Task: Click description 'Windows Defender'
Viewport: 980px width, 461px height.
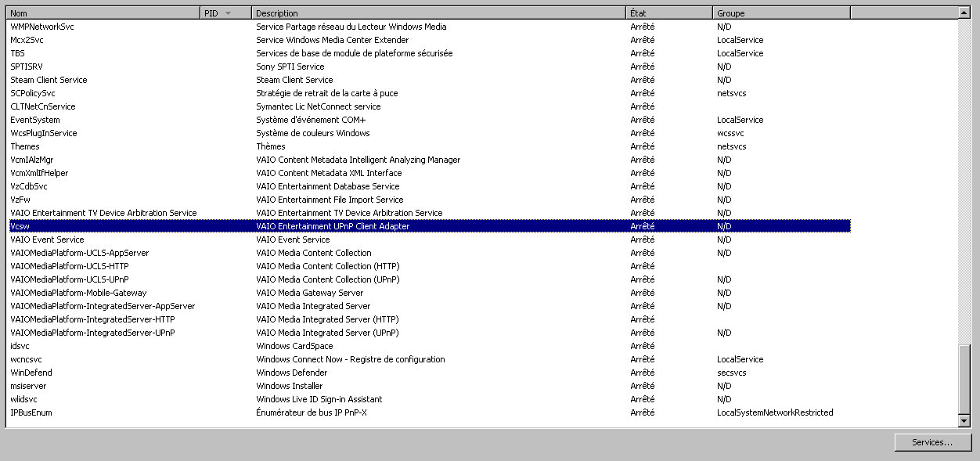Action: [291, 373]
